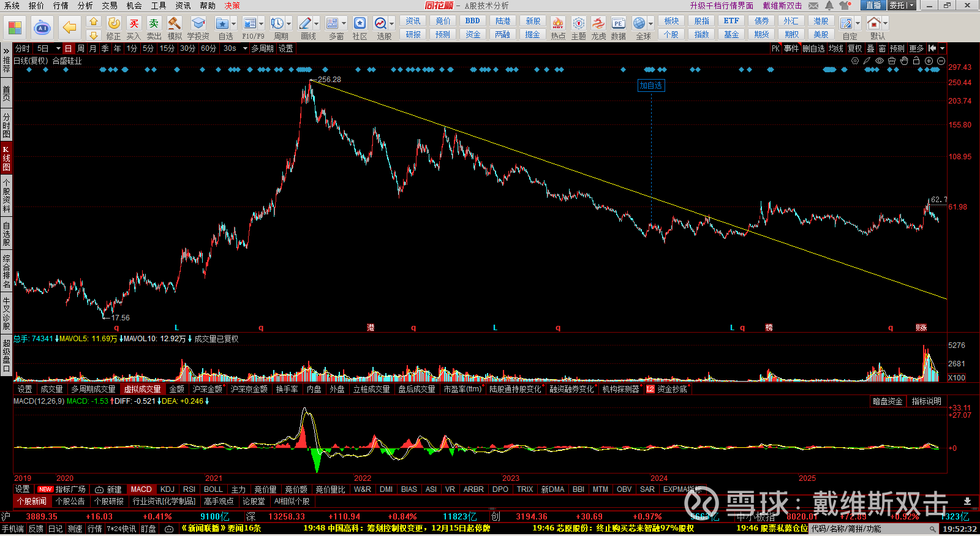
Task: Expand the F10/F9 dropdown arrow
Action: 262,24
